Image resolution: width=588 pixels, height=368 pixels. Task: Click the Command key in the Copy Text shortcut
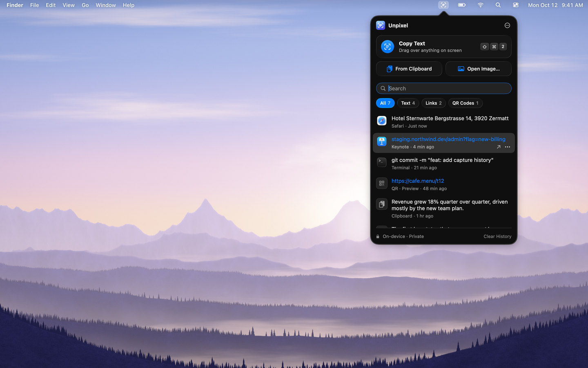point(494,47)
